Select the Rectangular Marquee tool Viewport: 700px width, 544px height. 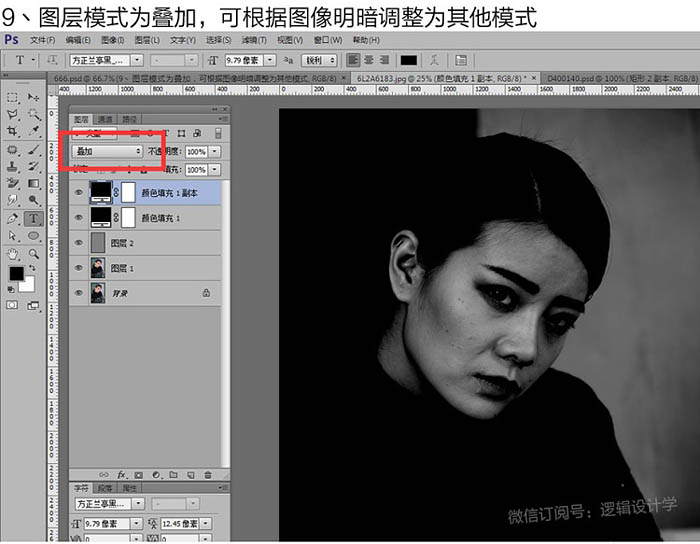point(12,97)
